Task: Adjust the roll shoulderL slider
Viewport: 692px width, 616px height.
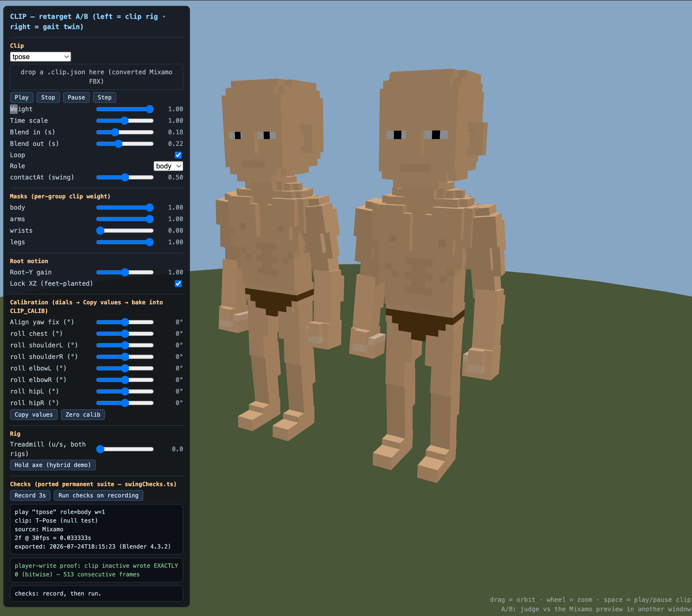Action: pos(125,345)
